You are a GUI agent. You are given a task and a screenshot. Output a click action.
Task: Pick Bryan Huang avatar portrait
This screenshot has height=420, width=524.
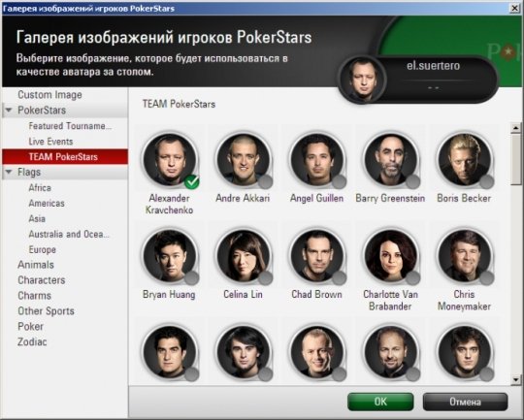point(170,256)
